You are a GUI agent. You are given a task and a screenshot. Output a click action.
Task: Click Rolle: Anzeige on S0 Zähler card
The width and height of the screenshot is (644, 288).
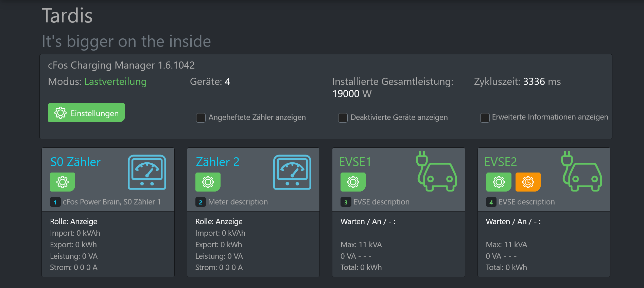[x=73, y=221]
